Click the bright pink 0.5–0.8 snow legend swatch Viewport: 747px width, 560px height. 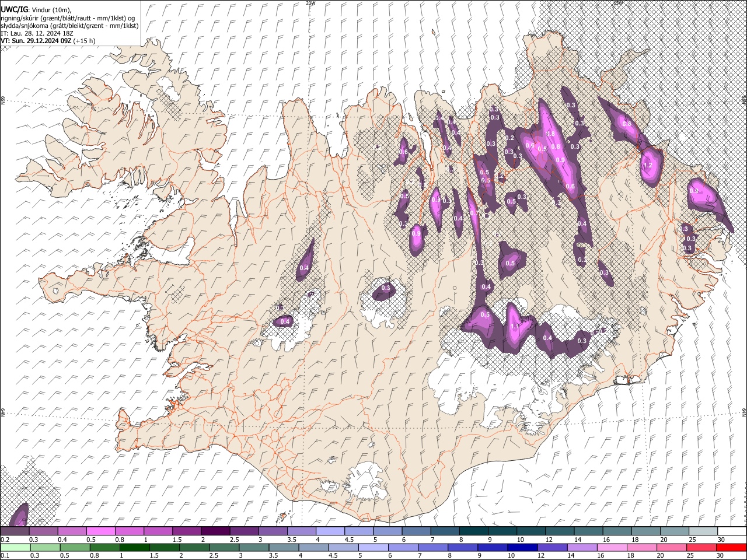tap(100, 531)
